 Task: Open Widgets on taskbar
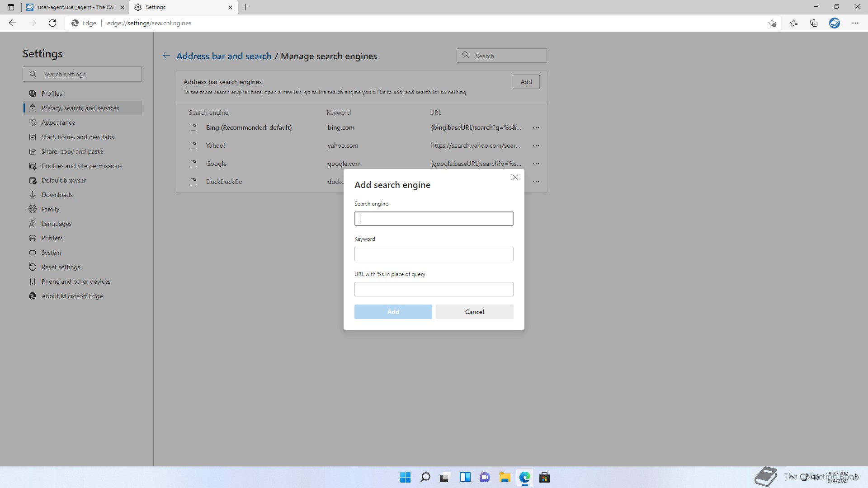(465, 477)
